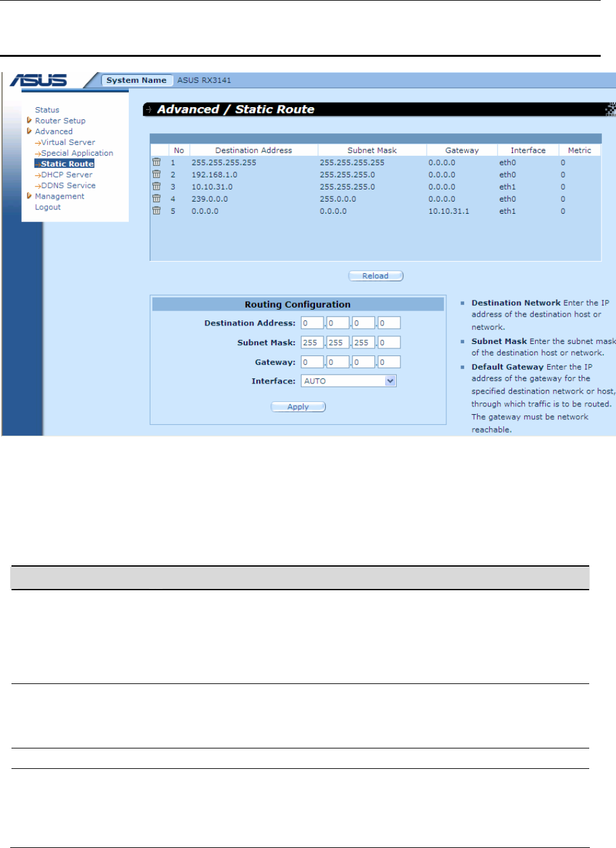This screenshot has height=848, width=616.
Task: Open DHCP Server settings
Action: (67, 175)
